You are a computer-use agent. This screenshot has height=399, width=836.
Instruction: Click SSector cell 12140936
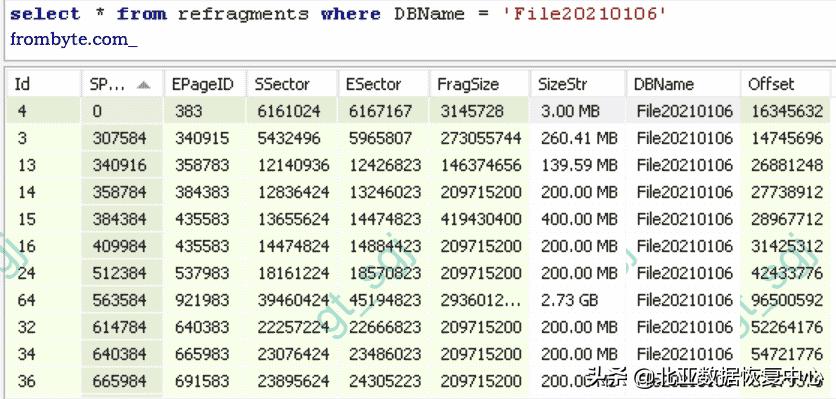click(293, 165)
